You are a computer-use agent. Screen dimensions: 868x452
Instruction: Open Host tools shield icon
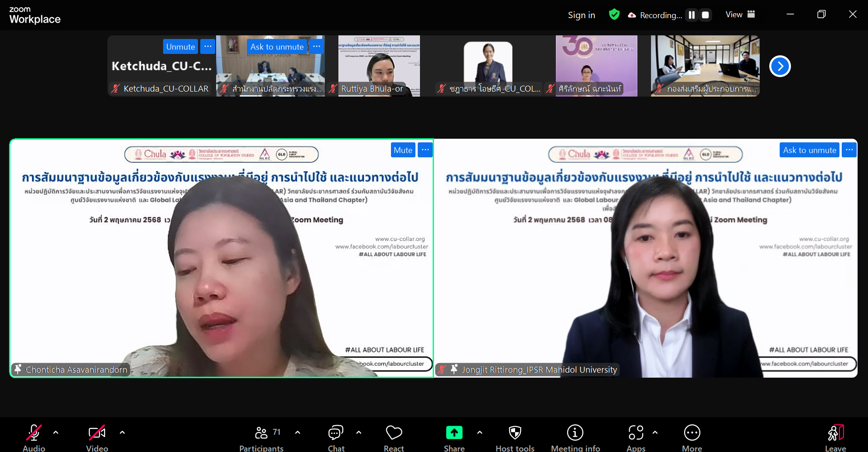[x=515, y=433]
